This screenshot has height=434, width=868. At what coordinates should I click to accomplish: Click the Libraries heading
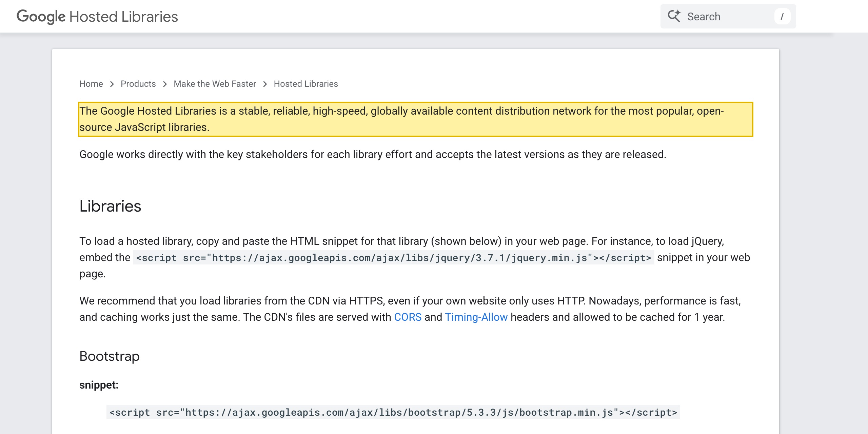(110, 206)
